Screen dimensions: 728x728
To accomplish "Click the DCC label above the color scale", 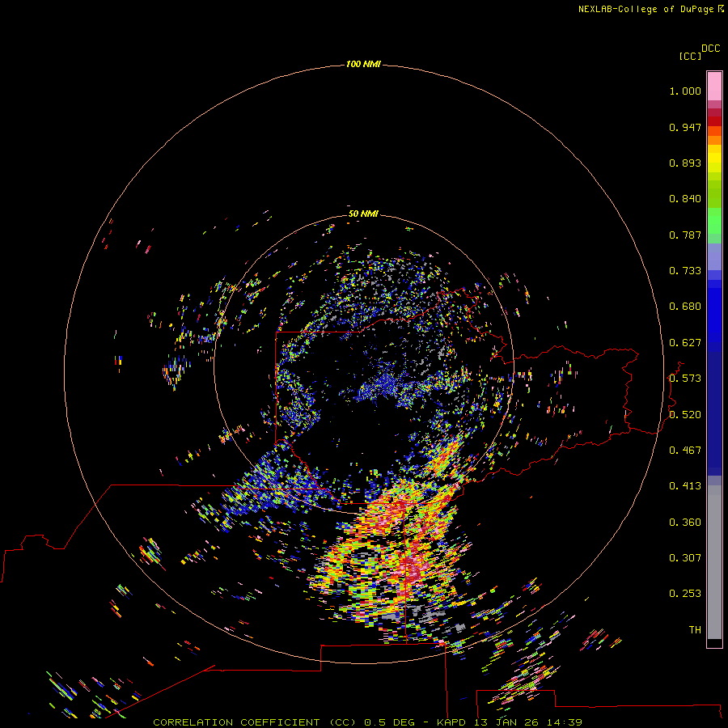I will 711,49.
